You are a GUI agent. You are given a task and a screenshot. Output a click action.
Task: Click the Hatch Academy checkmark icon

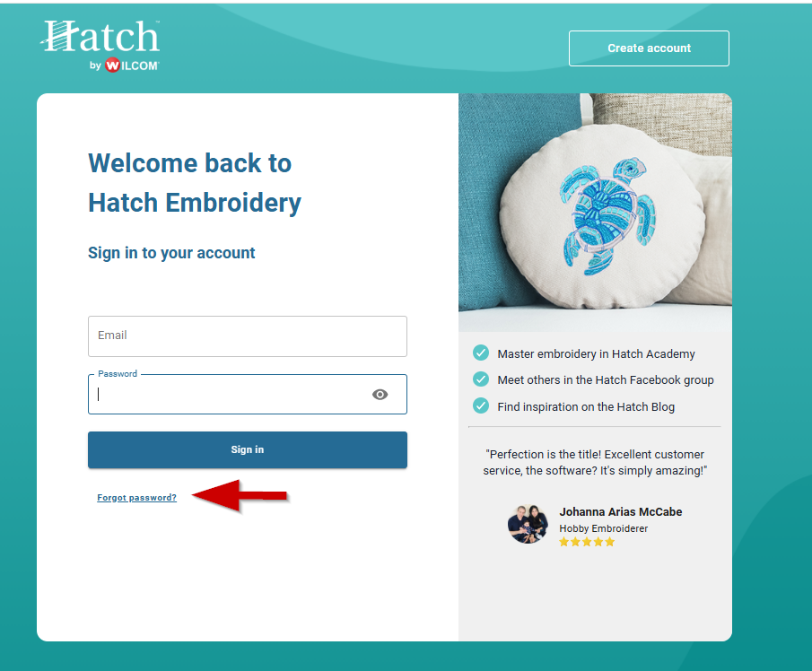481,353
